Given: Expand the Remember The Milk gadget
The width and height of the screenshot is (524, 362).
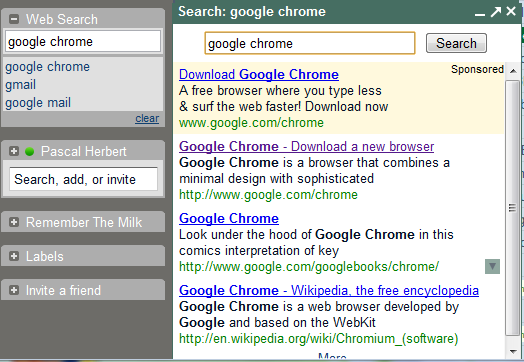Looking at the screenshot, I should click(x=14, y=222).
